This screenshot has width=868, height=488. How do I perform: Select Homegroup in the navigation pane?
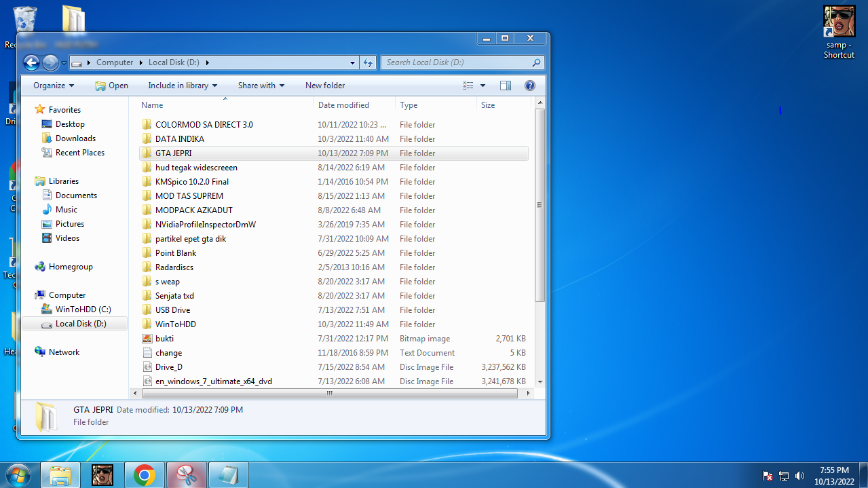pos(71,267)
